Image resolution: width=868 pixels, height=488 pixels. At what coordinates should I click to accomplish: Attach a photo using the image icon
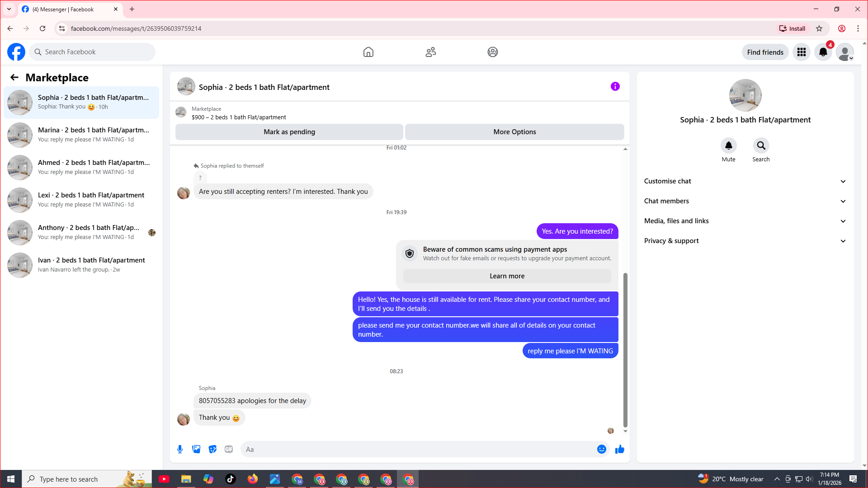tap(196, 449)
